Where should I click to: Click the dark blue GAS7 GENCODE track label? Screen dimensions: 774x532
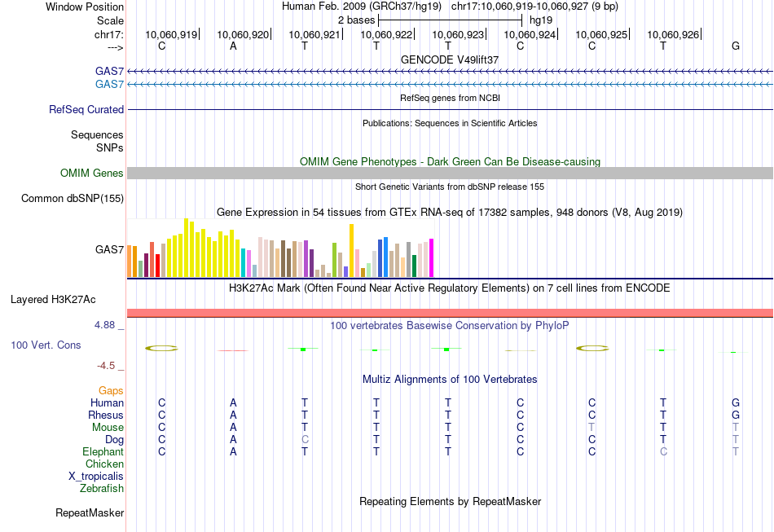click(109, 72)
